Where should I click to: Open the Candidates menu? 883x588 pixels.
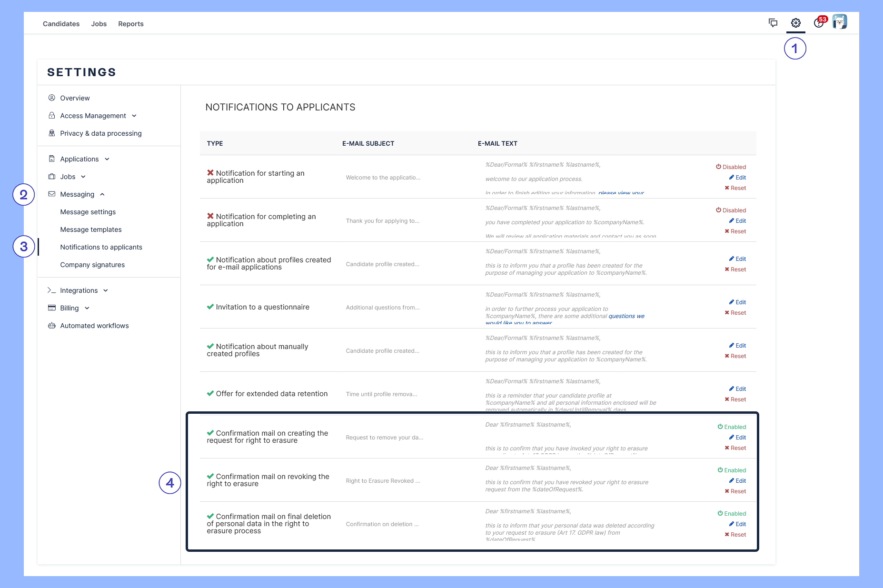coord(61,24)
